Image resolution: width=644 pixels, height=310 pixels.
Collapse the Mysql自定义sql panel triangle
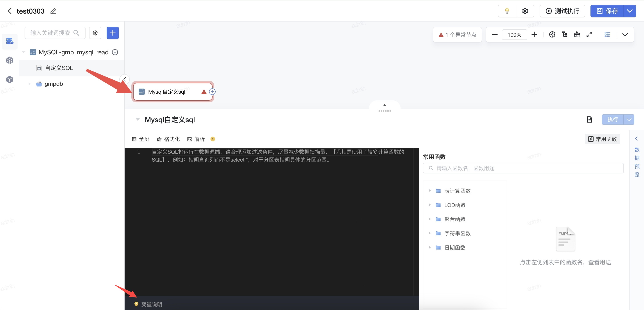coord(138,119)
